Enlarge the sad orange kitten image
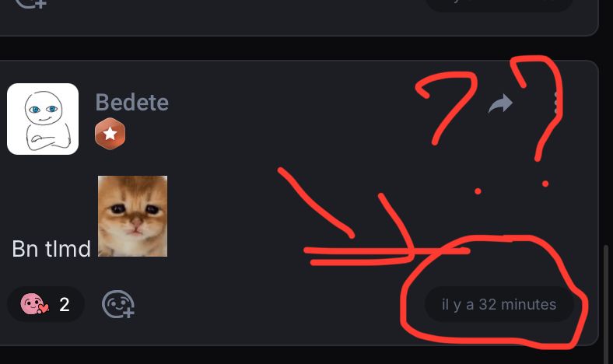The image size is (613, 364). (132, 216)
